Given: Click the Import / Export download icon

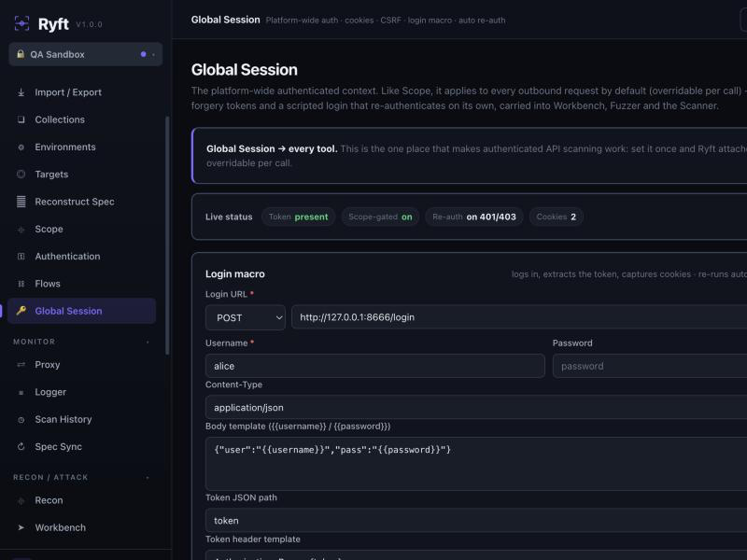Looking at the screenshot, I should click(21, 91).
